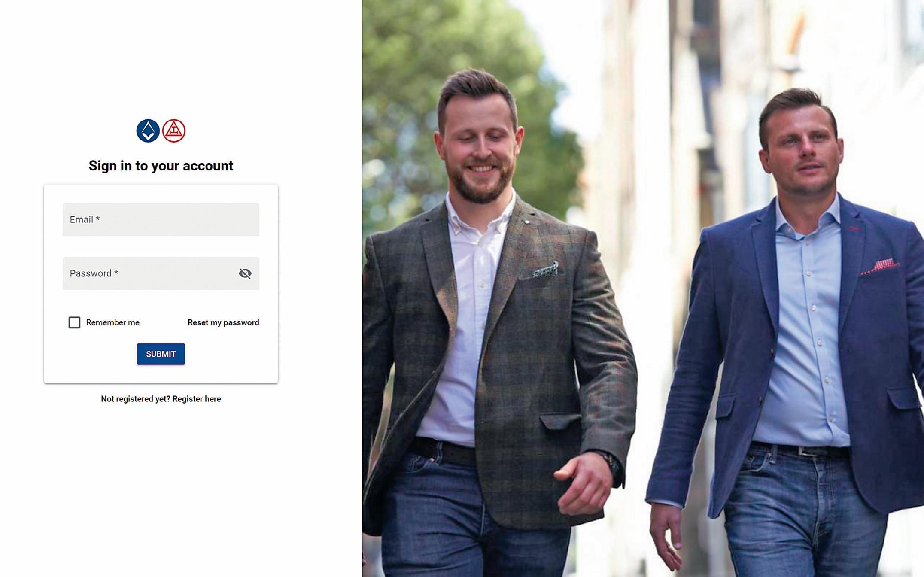Image resolution: width=924 pixels, height=577 pixels.
Task: Click the blue square-and-compasses logo
Action: click(148, 131)
